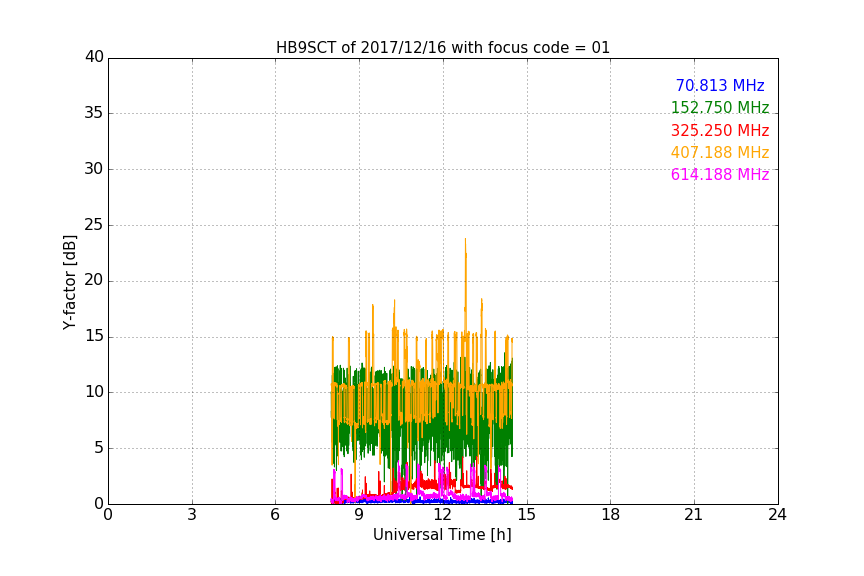Click x-axis tick label 9
Screen dimensions: 864x576
click(x=359, y=515)
